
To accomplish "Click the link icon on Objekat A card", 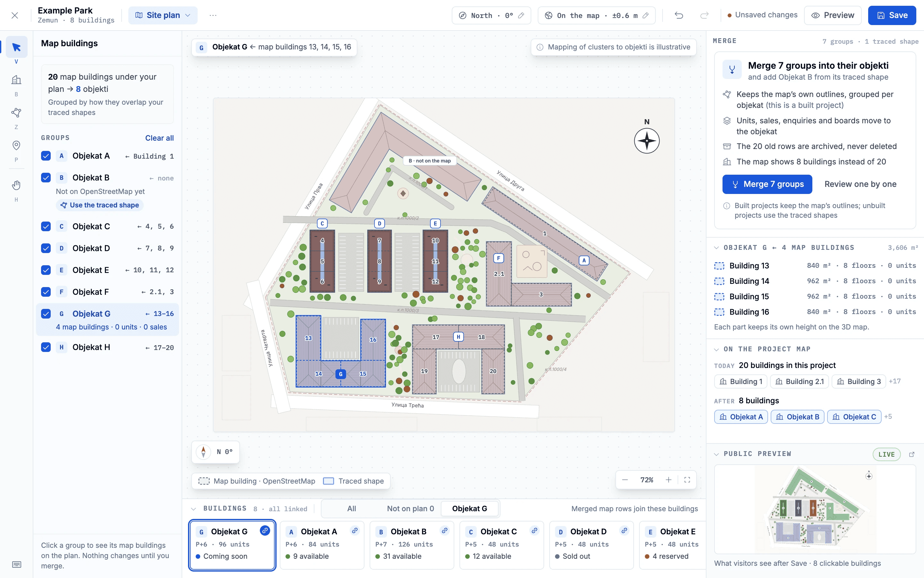I will tap(355, 530).
